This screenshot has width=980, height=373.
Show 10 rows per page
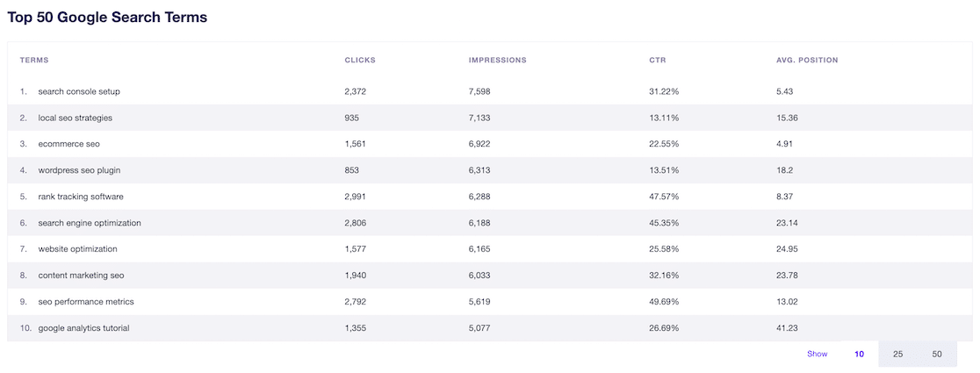pyautogui.click(x=859, y=355)
